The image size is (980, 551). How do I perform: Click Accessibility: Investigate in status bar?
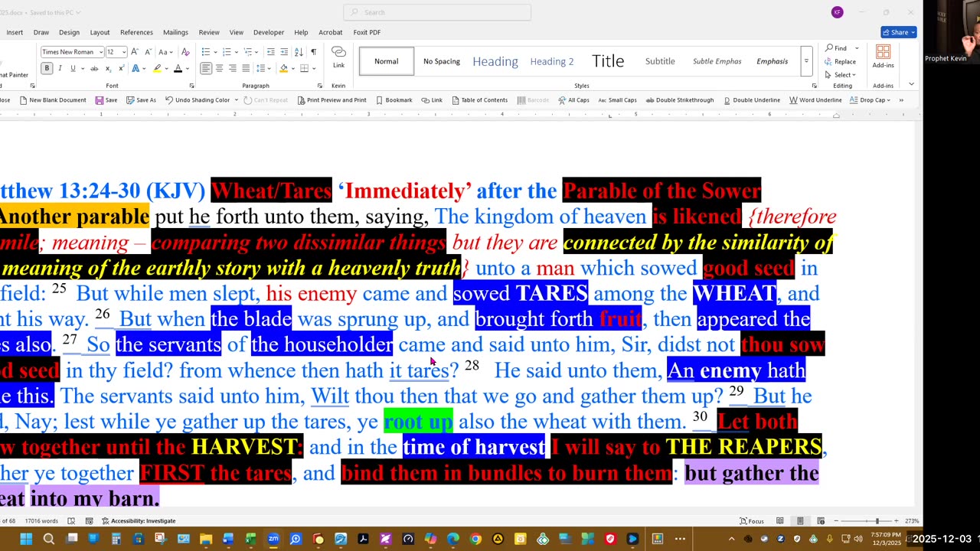click(139, 521)
